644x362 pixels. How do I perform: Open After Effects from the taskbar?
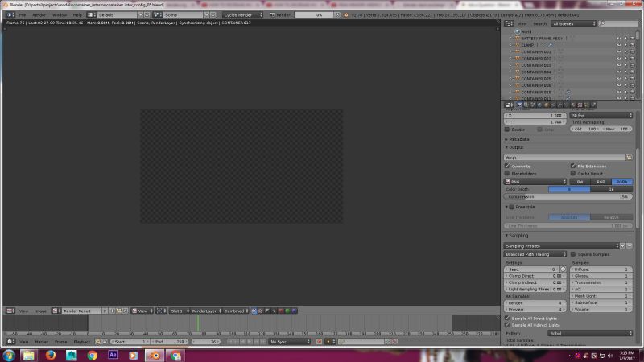coord(113,355)
